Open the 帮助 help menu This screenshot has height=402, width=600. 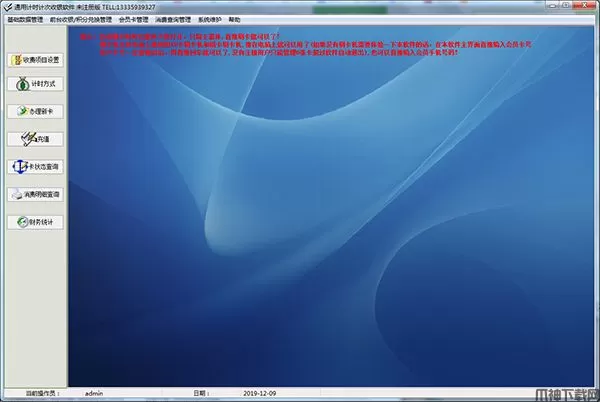pos(234,20)
